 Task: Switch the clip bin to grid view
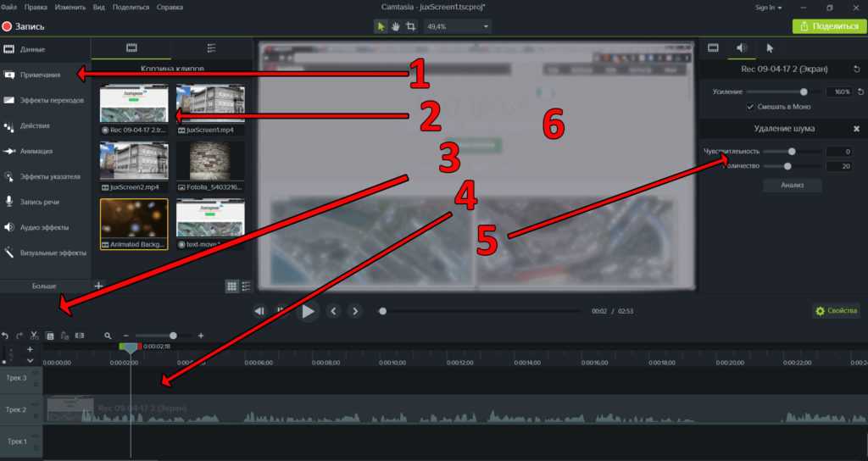click(231, 286)
